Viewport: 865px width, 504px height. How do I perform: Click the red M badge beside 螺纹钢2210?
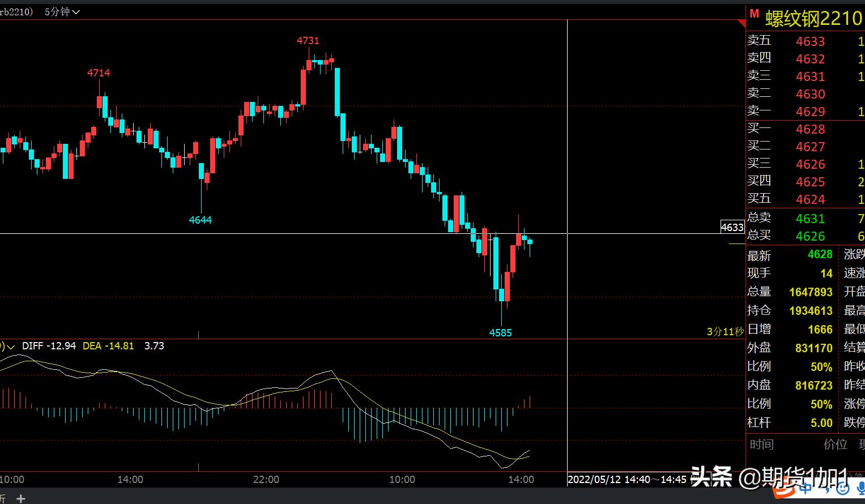point(754,14)
